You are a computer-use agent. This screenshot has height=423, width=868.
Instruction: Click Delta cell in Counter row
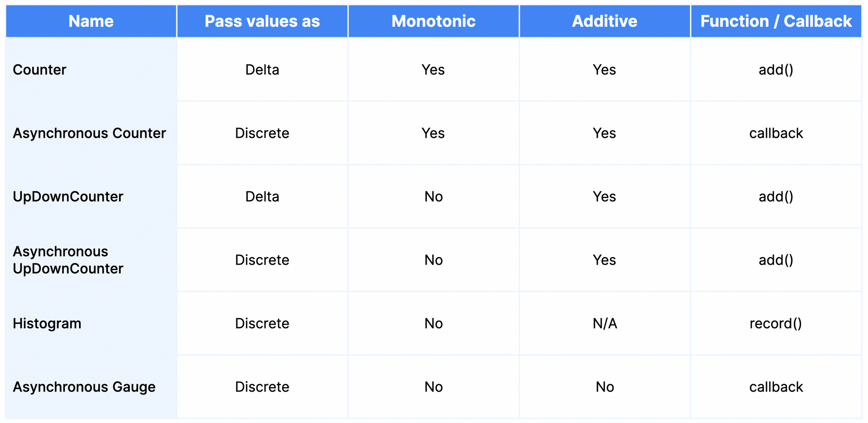point(262,69)
